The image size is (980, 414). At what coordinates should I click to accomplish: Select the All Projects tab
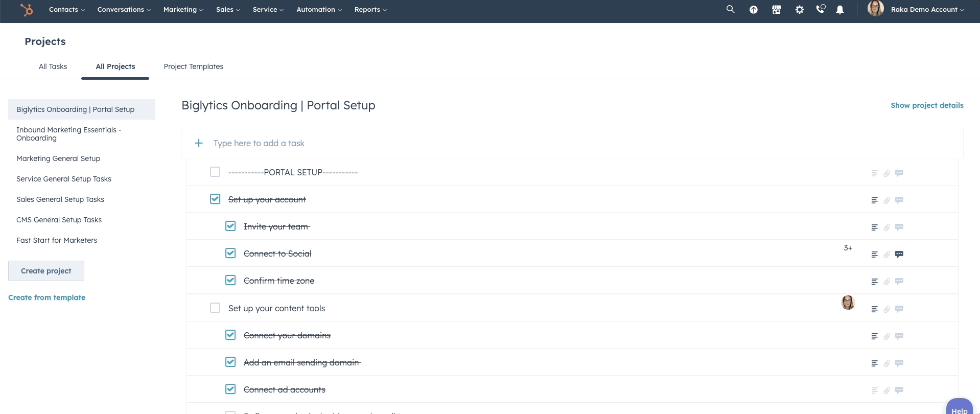point(115,66)
